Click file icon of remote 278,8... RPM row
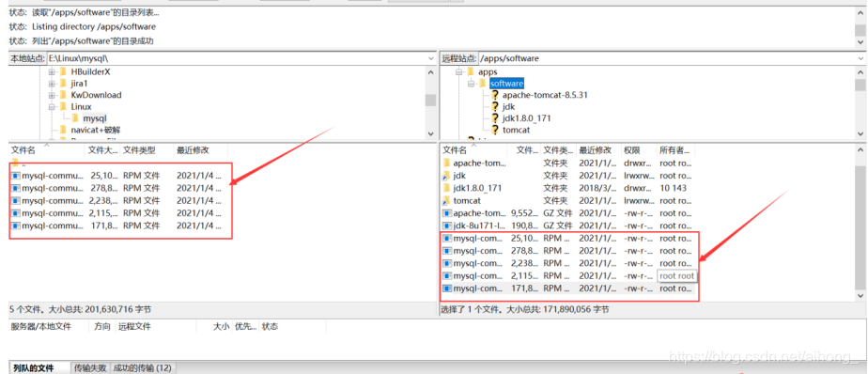The width and height of the screenshot is (868, 374). [x=447, y=251]
